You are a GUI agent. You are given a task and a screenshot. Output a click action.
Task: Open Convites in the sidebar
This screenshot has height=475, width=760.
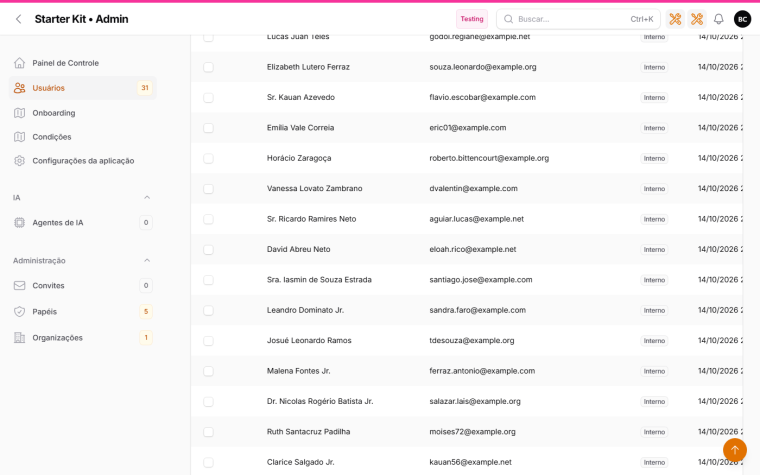(x=82, y=285)
